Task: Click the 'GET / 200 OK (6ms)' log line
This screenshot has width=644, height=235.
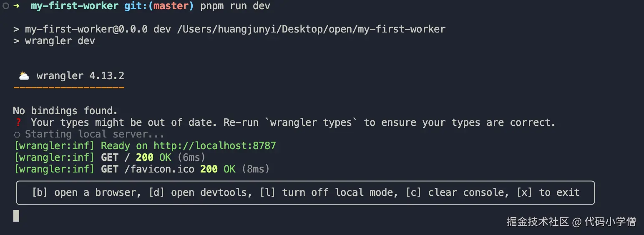Action: [x=110, y=157]
